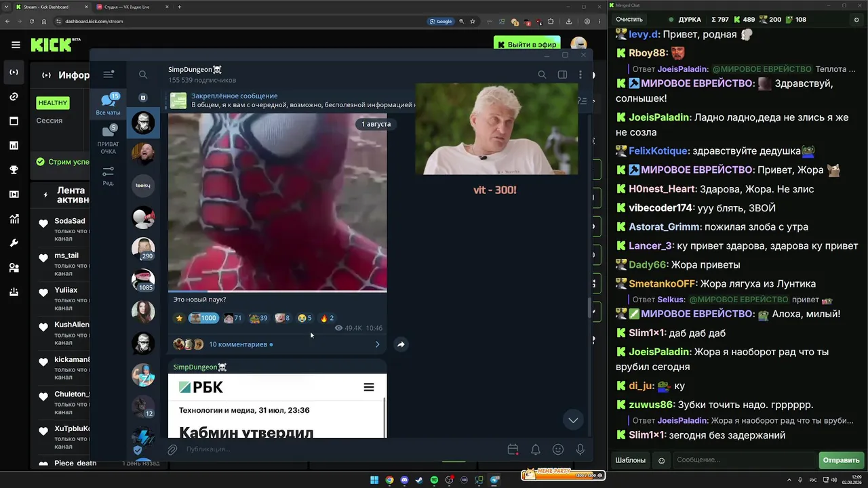Open the Kick sidebar wrench tools icon
The height and width of the screenshot is (488, 868).
pos(14,243)
